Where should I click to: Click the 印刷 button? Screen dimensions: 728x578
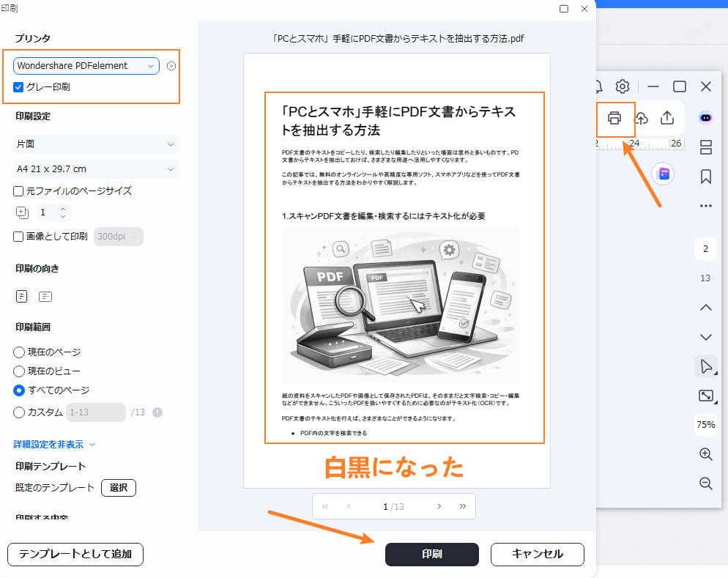click(431, 555)
